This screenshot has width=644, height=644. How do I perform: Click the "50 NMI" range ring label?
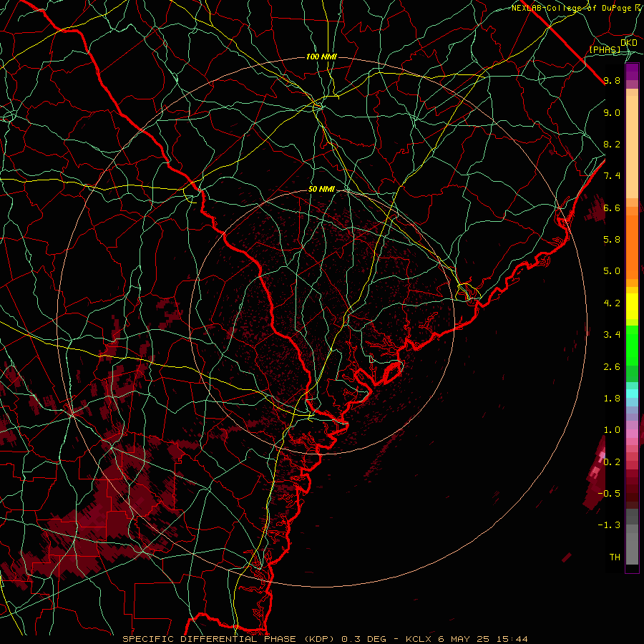click(x=321, y=190)
